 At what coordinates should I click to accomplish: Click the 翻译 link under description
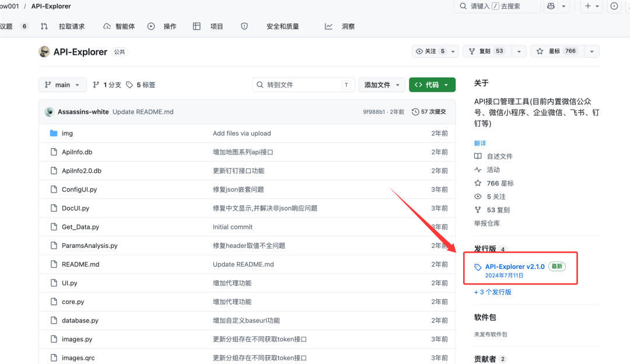[x=480, y=143]
